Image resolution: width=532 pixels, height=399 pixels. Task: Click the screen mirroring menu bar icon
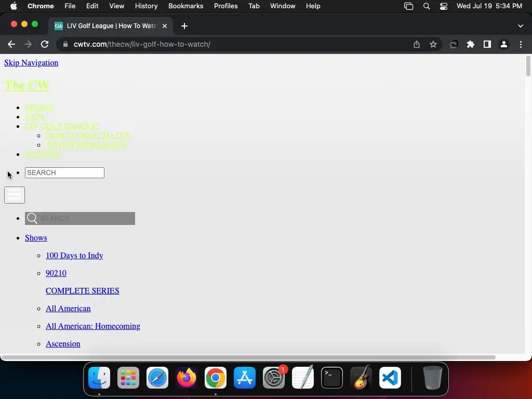408,6
